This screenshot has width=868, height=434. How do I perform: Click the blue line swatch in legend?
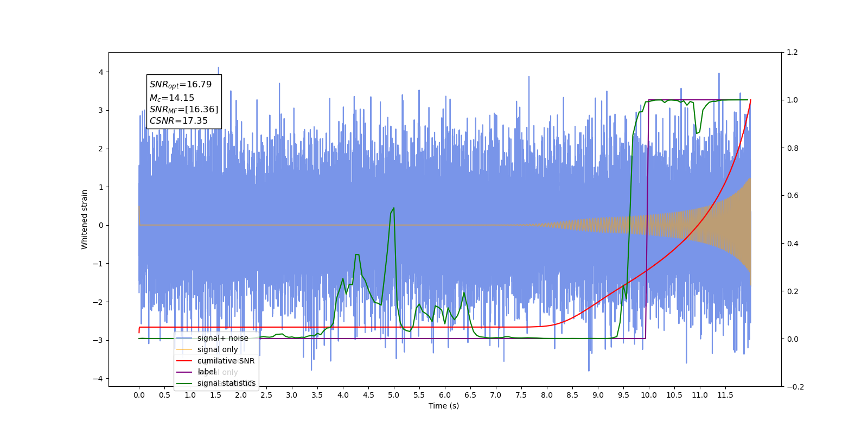coord(184,338)
